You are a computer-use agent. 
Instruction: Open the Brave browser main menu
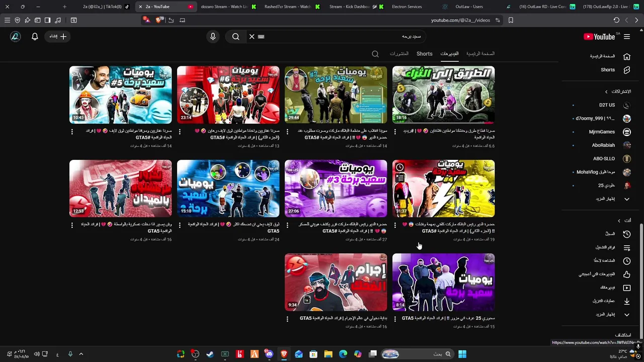pos(7,20)
